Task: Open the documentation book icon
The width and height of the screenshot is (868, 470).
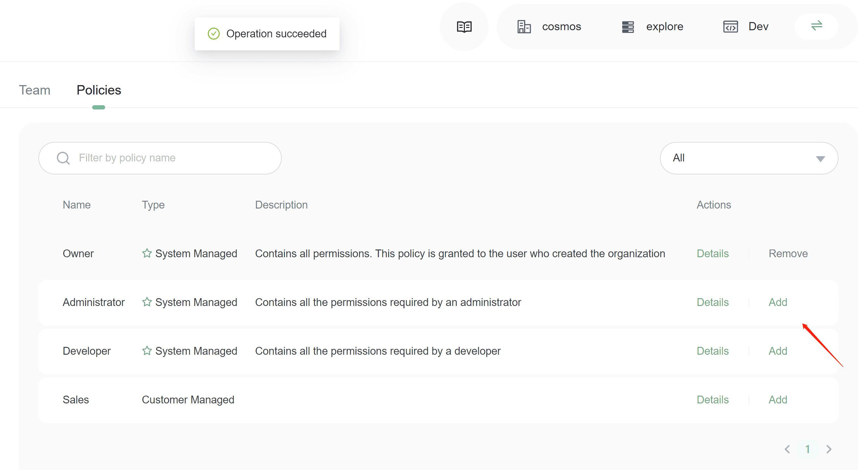Action: point(464,27)
